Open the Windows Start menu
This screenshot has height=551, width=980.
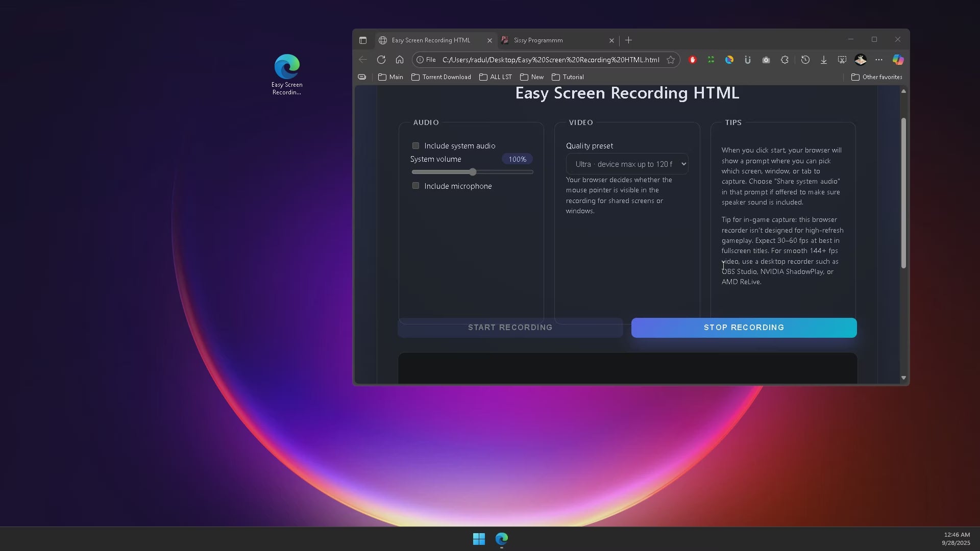479,539
